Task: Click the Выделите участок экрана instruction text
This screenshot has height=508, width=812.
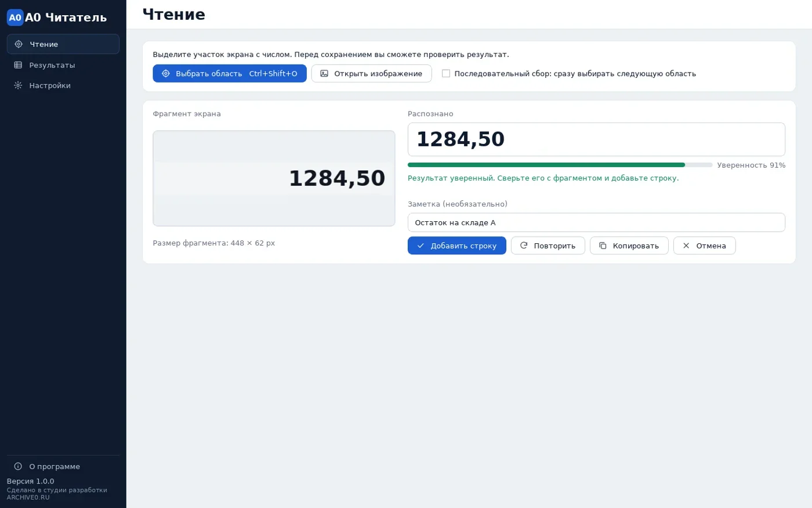Action: pos(331,55)
